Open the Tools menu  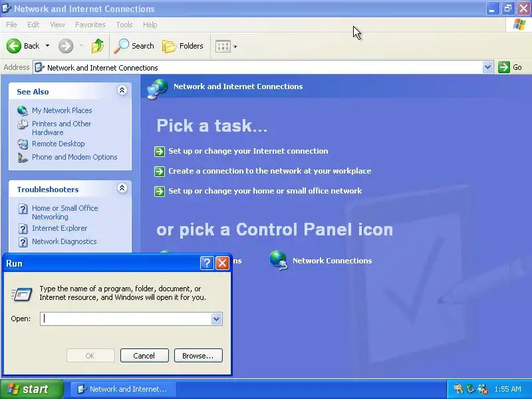click(x=124, y=25)
